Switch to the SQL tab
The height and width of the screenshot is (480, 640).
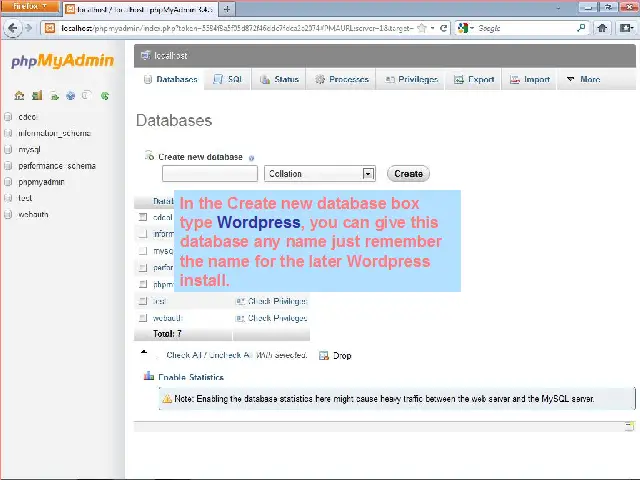point(228,79)
